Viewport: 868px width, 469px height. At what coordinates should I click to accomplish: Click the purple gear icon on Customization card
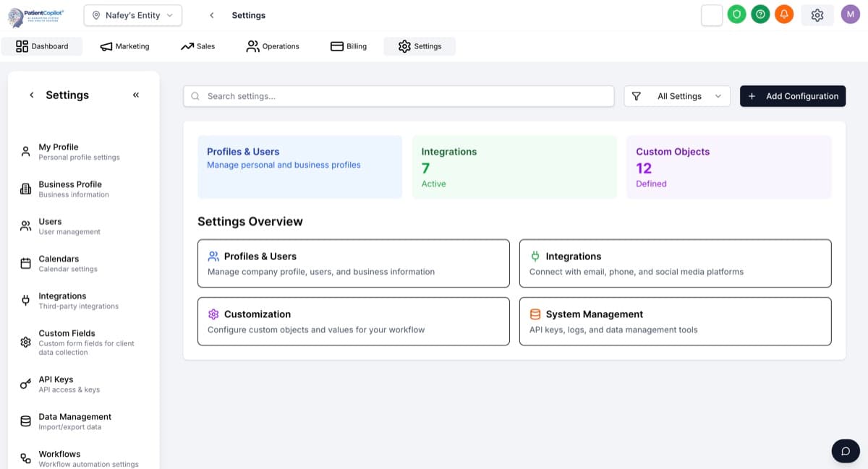coord(213,314)
